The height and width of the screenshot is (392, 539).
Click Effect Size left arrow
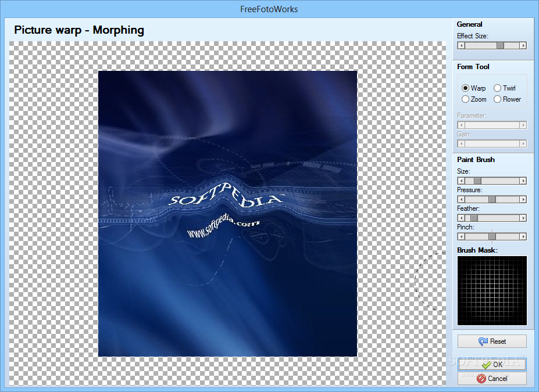pos(461,46)
